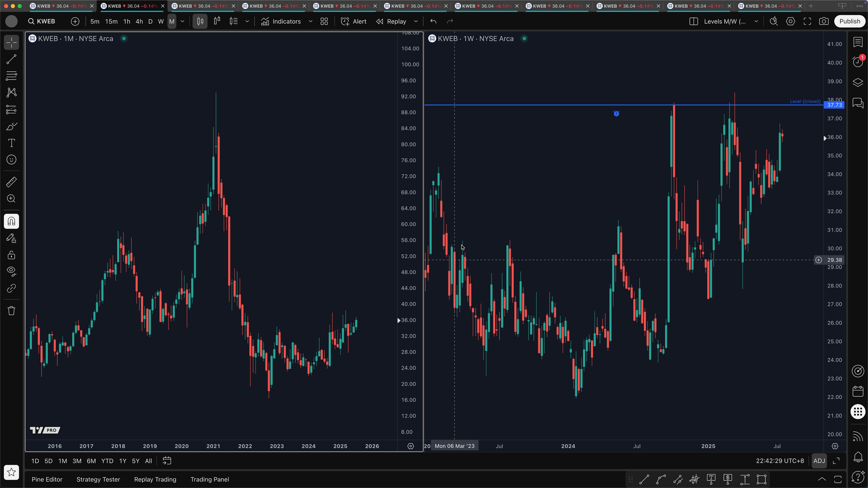Select the trend line drawing tool
Viewport: 868px width, 488px height.
(12, 60)
